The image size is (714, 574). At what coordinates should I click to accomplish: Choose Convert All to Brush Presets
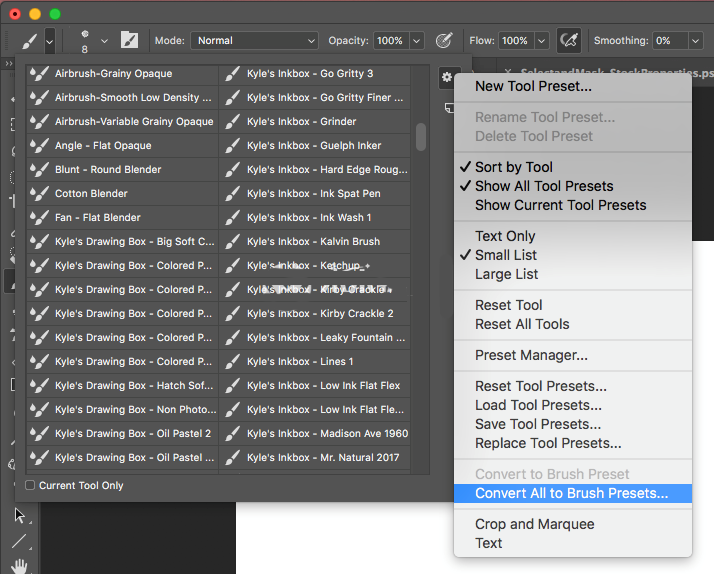pyautogui.click(x=571, y=493)
